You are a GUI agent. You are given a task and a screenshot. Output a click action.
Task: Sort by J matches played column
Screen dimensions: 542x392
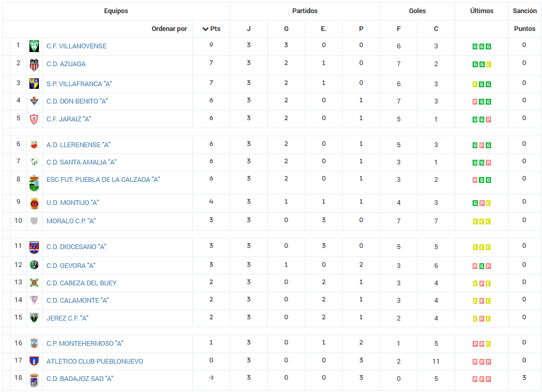pyautogui.click(x=249, y=29)
